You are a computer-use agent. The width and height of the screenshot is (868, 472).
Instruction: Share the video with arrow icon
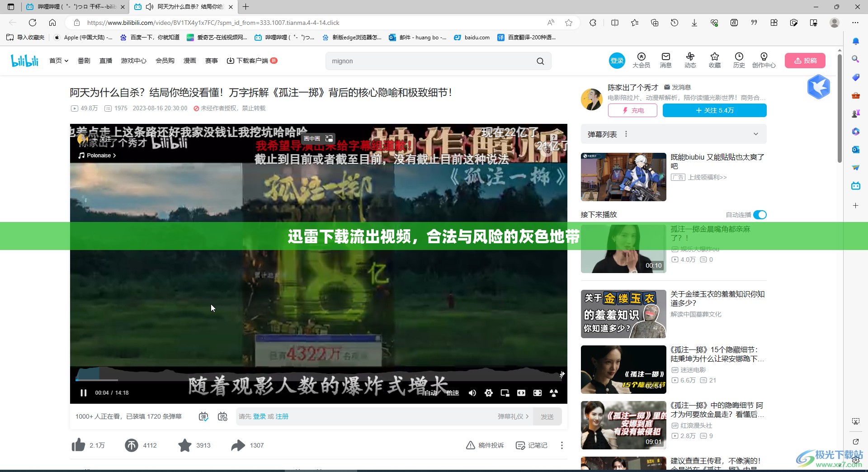(238, 445)
